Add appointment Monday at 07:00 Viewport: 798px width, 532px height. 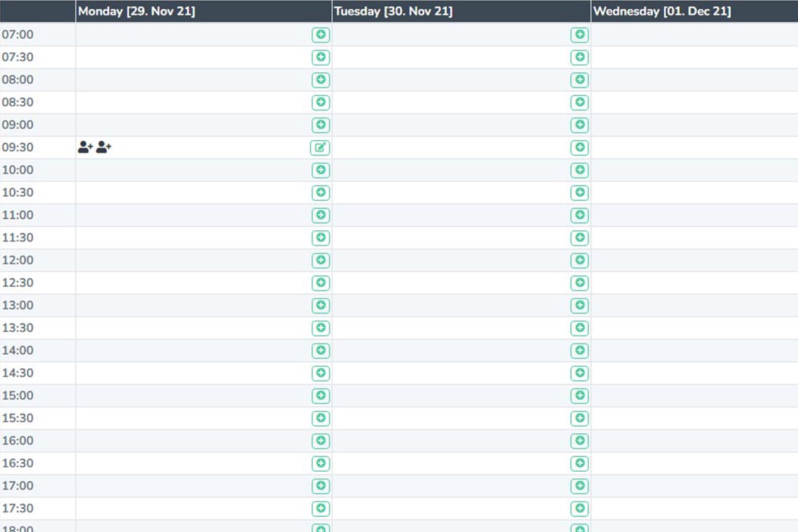(321, 34)
